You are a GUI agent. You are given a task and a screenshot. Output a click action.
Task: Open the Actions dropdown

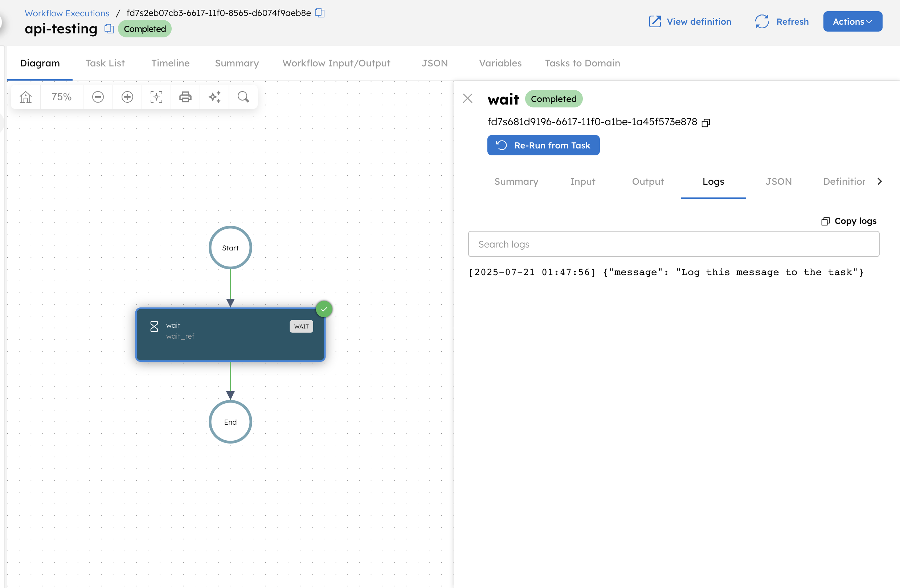pos(852,21)
